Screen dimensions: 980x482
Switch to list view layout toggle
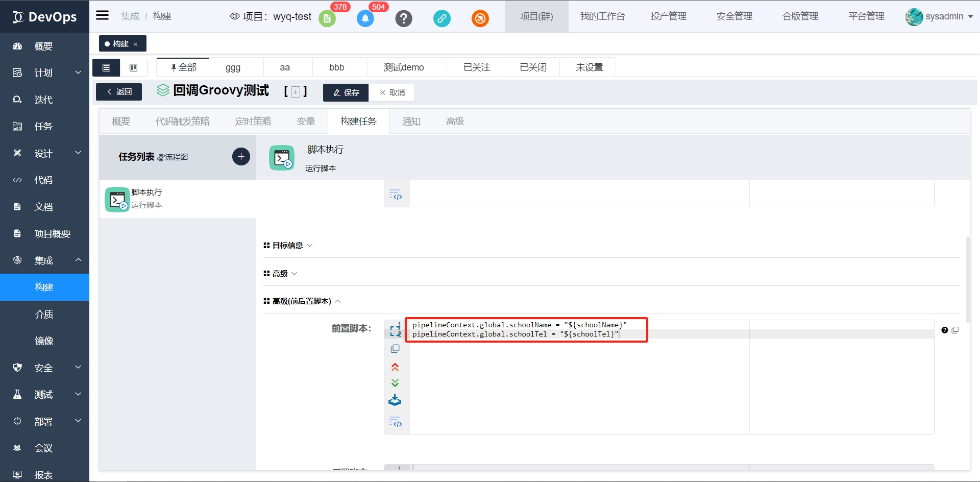click(x=106, y=67)
